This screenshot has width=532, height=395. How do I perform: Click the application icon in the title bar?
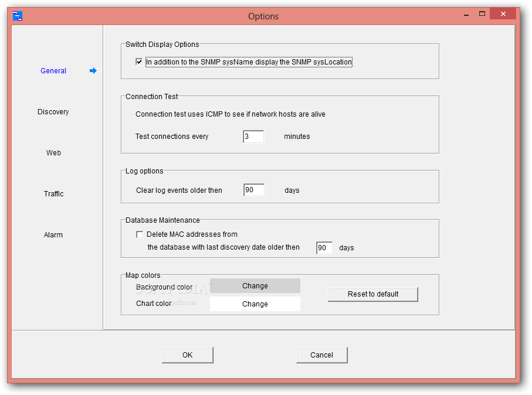click(18, 16)
